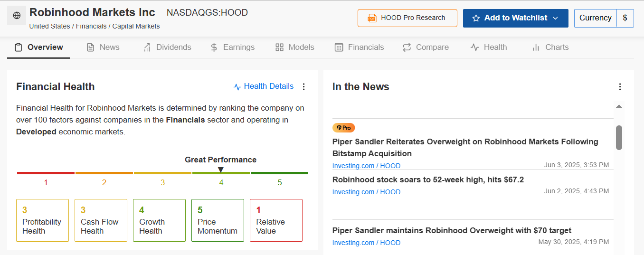Select the Models tab
This screenshot has height=255, width=644.
coord(294,47)
